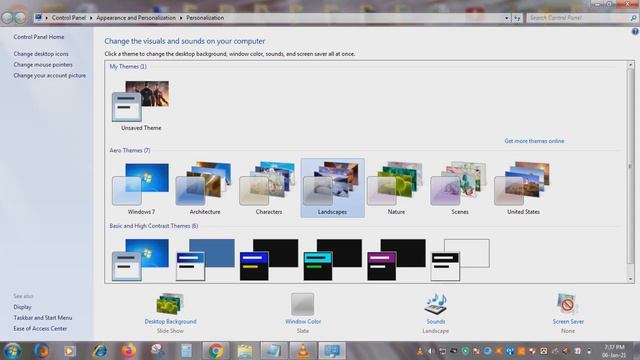Choose the high contrast theme with cyan and green bars
Viewport: 640px width, 360px height.
(x=333, y=260)
